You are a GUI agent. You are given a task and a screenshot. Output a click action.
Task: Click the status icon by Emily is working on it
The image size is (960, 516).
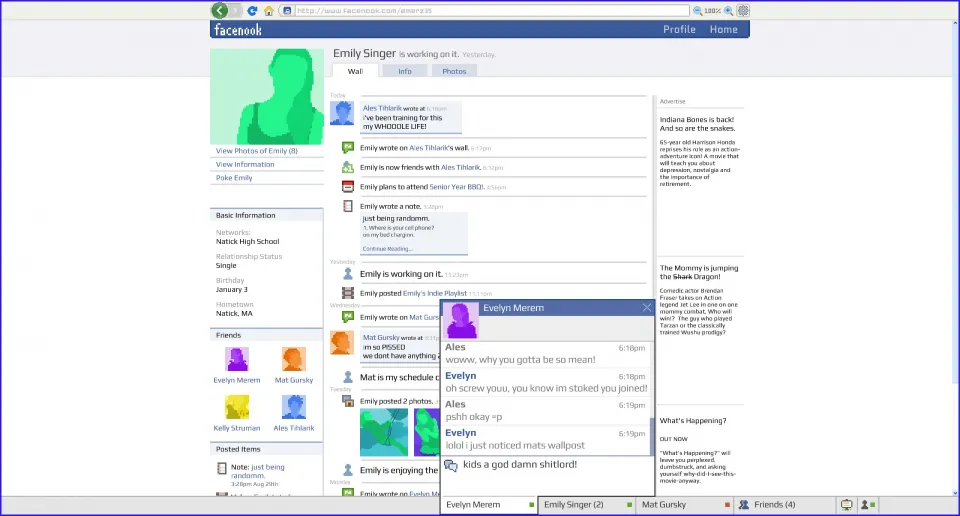348,274
